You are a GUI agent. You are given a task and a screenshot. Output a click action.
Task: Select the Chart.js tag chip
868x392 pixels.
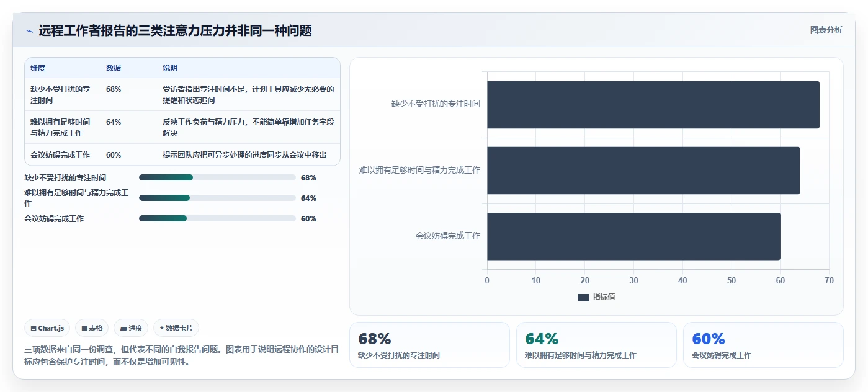coord(47,328)
